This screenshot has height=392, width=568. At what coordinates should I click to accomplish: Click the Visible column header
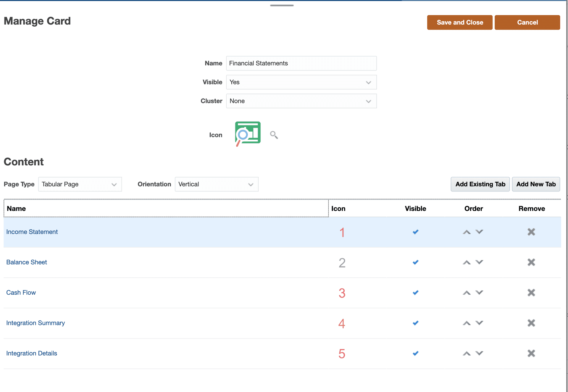pyautogui.click(x=415, y=209)
